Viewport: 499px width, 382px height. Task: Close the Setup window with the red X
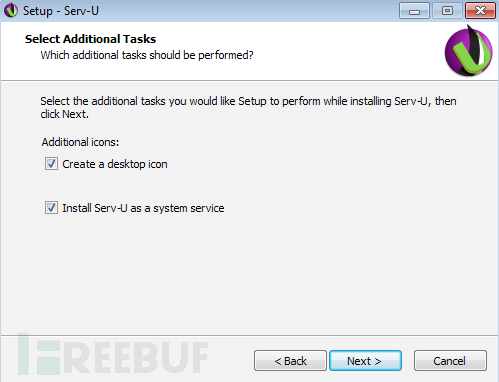click(x=480, y=11)
